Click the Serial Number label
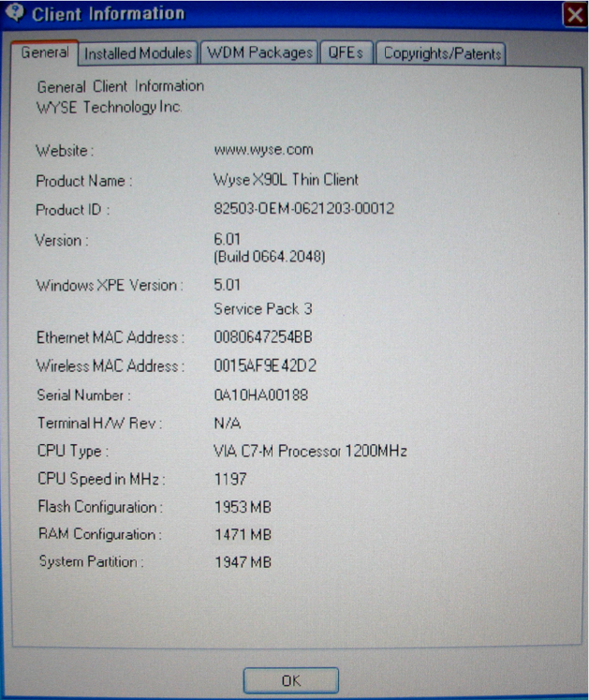The width and height of the screenshot is (589, 700). click(83, 395)
